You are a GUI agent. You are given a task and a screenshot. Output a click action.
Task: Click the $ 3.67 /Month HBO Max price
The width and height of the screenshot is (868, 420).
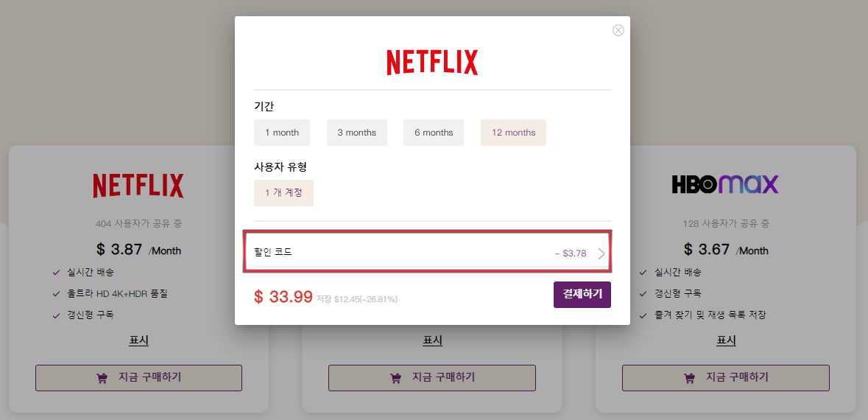(x=726, y=249)
